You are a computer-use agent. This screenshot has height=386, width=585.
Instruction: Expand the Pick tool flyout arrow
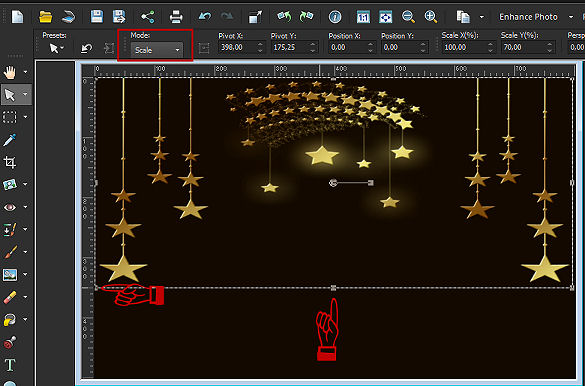pyautogui.click(x=26, y=94)
